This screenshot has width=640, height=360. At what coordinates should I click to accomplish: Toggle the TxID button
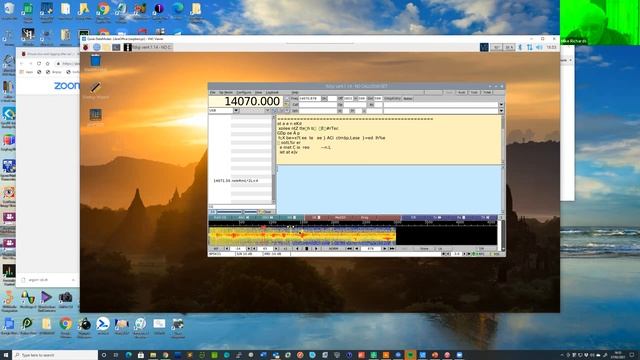[x=474, y=93]
